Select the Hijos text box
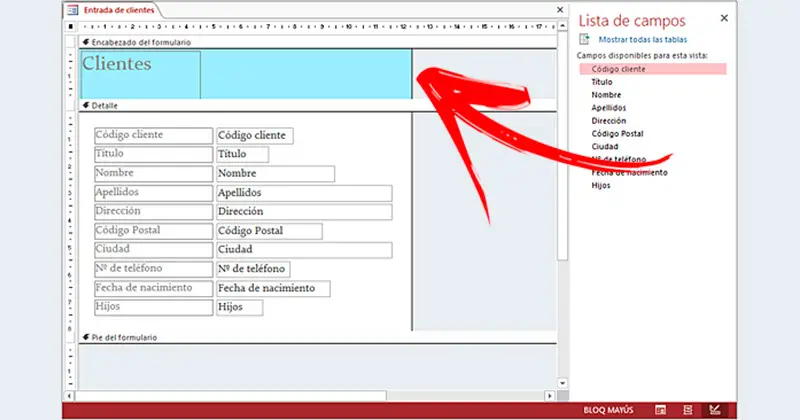This screenshot has width=800, height=420. (x=239, y=307)
